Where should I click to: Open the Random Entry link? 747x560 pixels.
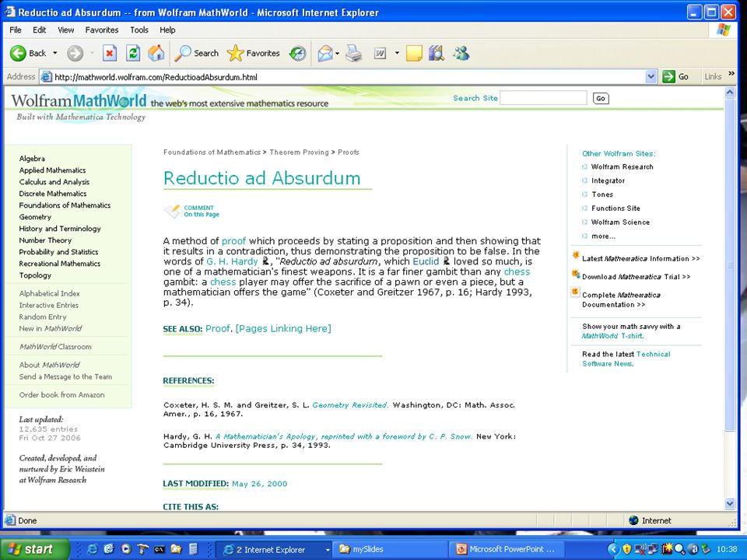[43, 317]
